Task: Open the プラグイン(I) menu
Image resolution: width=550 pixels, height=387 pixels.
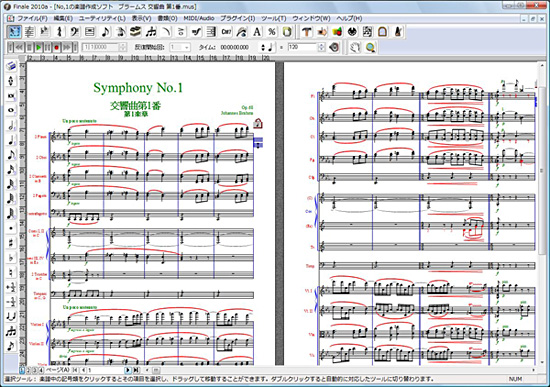Action: click(x=237, y=18)
